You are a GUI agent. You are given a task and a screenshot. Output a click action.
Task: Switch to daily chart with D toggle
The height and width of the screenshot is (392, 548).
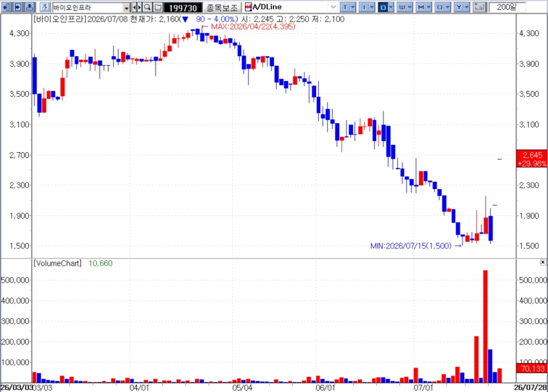click(x=383, y=7)
